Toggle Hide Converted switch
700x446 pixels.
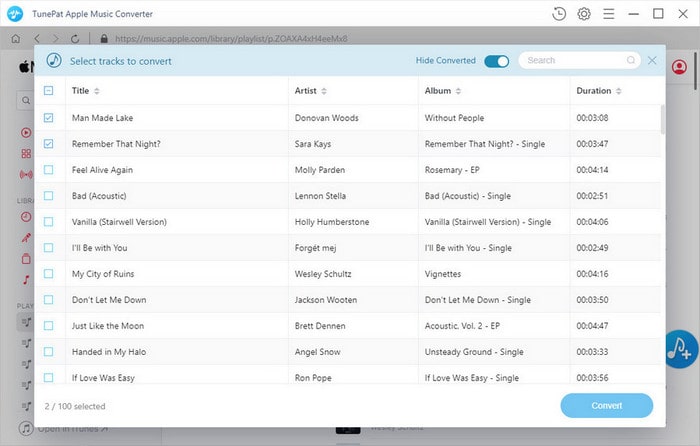[x=496, y=61]
